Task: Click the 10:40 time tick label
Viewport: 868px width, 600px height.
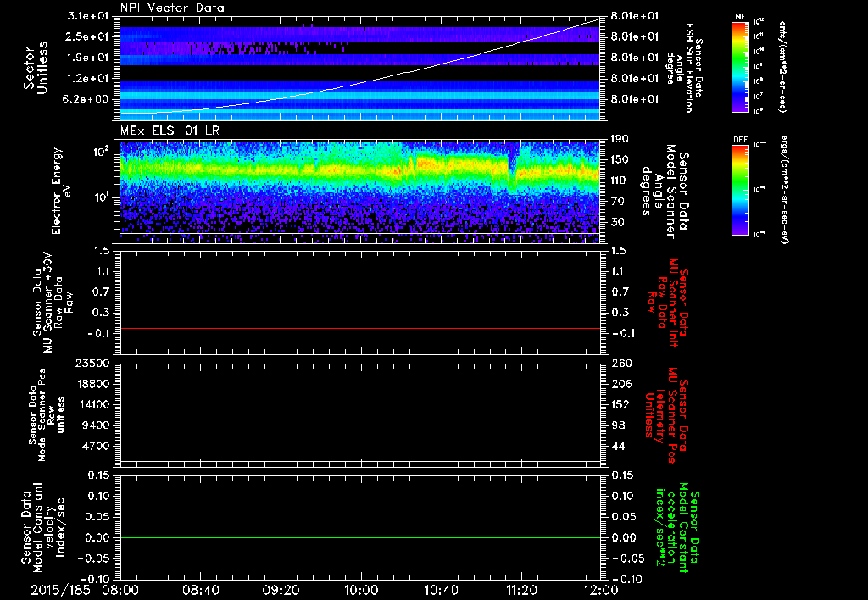Action: pos(442,589)
